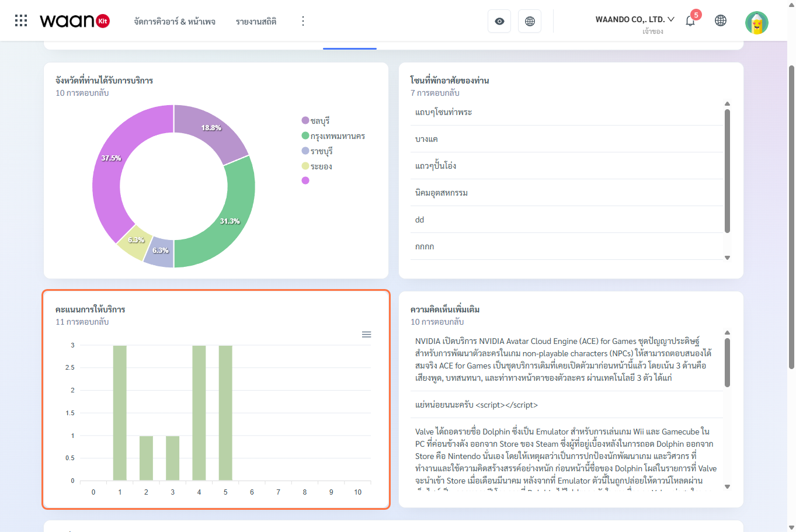Click the ความคิดเห็นเพิ่มเติม card title
This screenshot has height=532, width=796.
(445, 310)
